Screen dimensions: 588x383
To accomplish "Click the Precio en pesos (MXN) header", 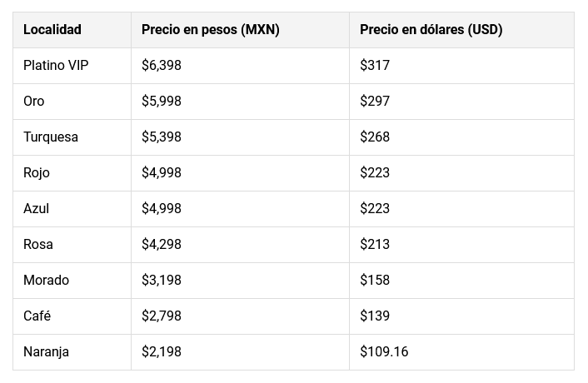I will pyautogui.click(x=210, y=30).
